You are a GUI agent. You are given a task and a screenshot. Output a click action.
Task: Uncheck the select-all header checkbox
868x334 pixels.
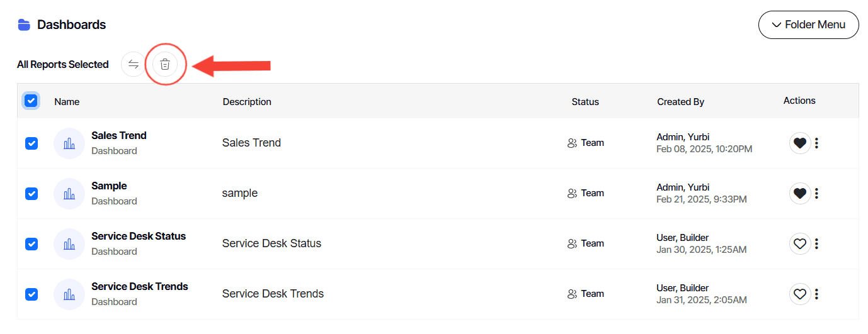[31, 101]
